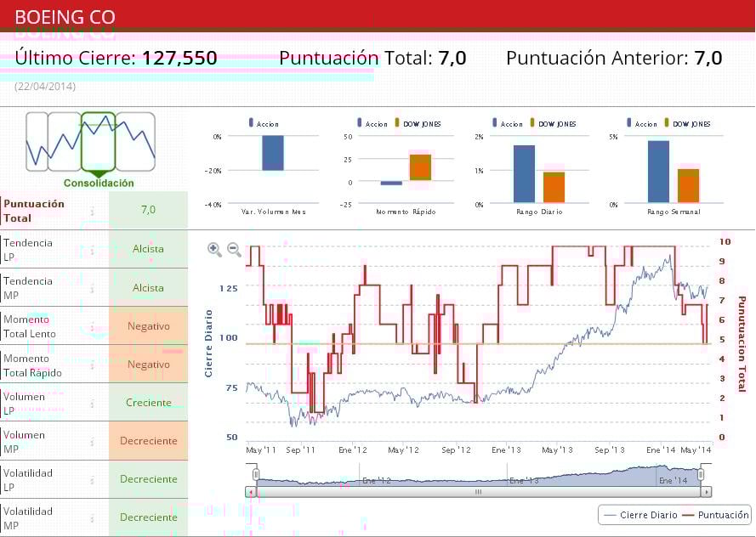Click the Ene '14 marker in the navigator
Image resolution: width=756 pixels, height=537 pixels.
673,480
